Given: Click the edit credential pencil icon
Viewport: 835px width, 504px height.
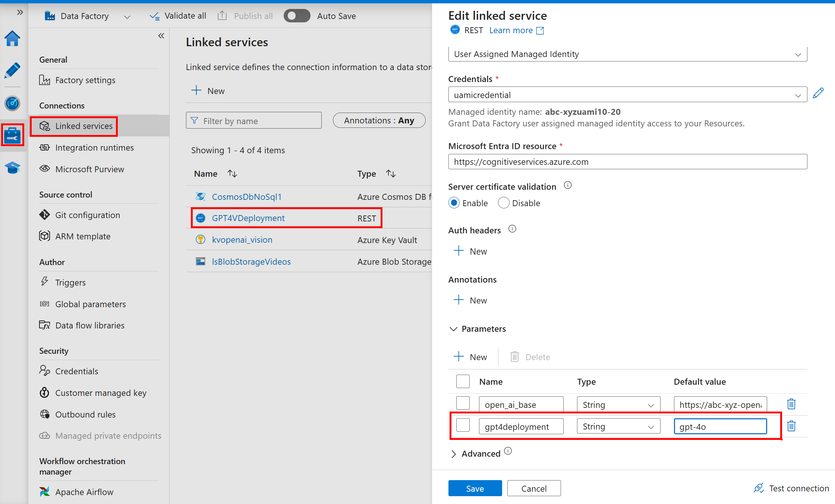Looking at the screenshot, I should (818, 93).
